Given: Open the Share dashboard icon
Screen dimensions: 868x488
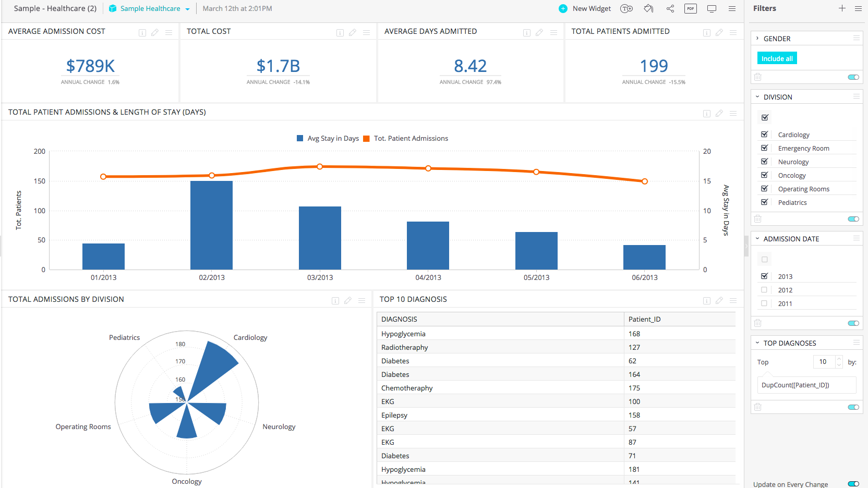Looking at the screenshot, I should [670, 8].
